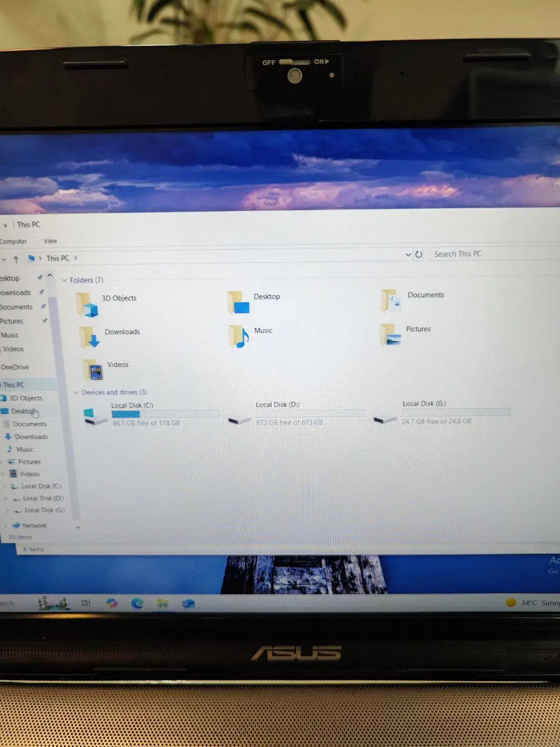The image size is (560, 747).
Task: Select Local Disk (C:) drive icon
Action: pyautogui.click(x=96, y=416)
